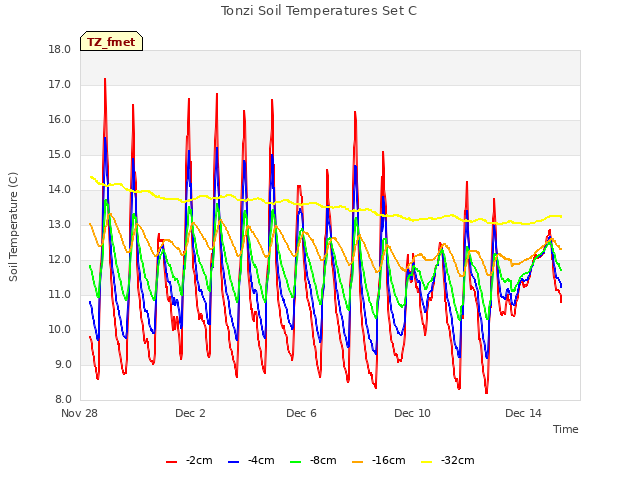
Task: Click the -2cm legend label
Action: [x=199, y=460]
